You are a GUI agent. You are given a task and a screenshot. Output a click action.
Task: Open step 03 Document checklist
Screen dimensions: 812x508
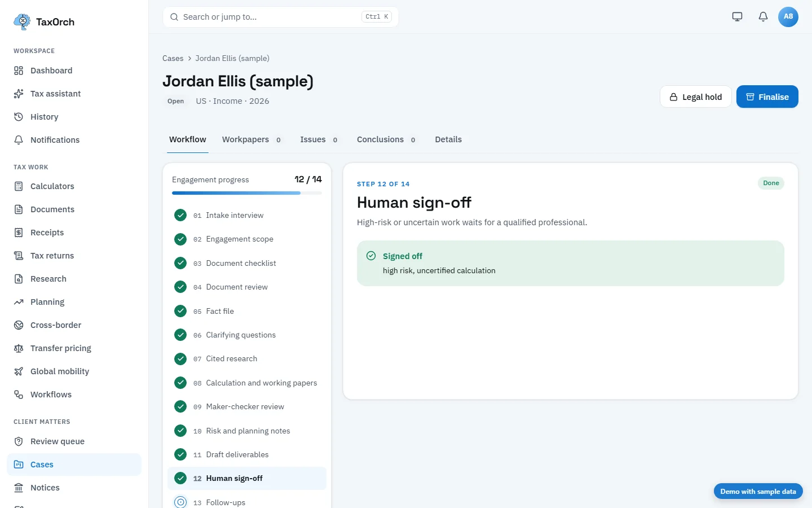coord(247,263)
